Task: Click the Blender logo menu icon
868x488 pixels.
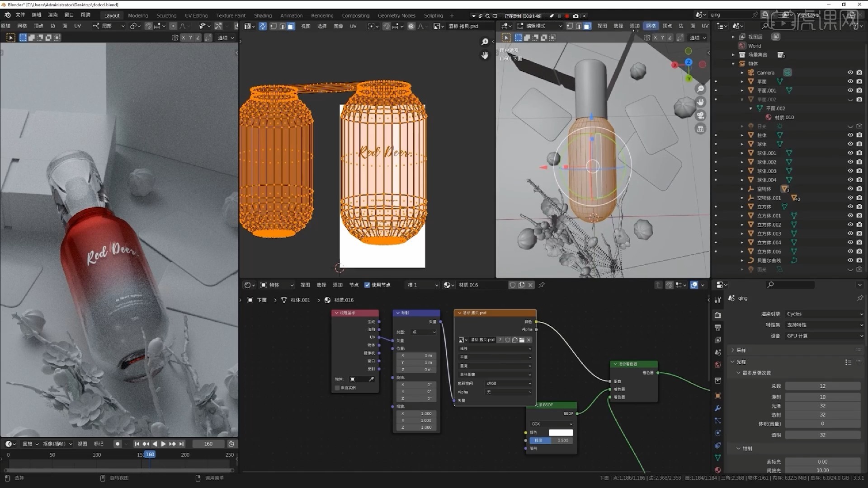Action: tap(7, 15)
